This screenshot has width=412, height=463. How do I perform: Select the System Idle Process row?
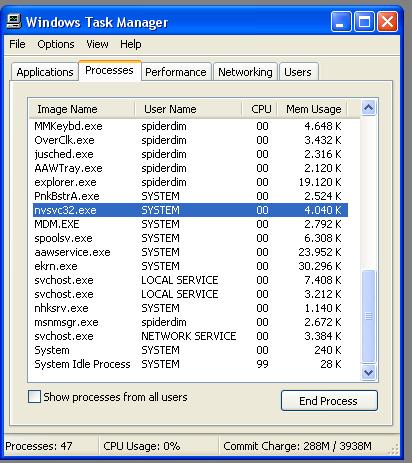point(190,364)
